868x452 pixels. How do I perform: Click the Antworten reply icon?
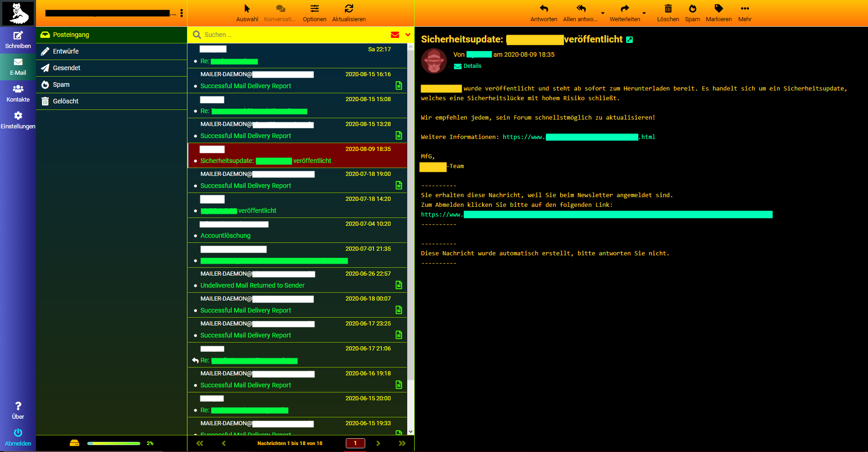coord(543,9)
